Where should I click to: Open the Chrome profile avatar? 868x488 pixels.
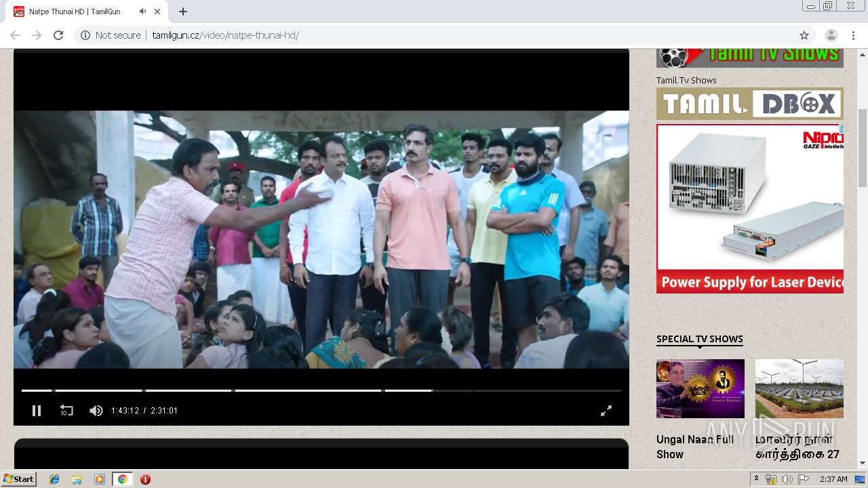[831, 35]
